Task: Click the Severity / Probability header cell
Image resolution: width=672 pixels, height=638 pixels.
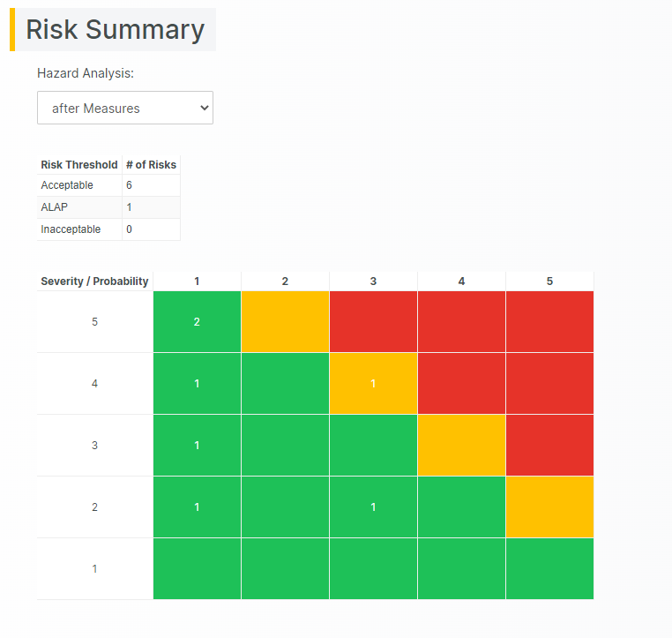Action: [x=94, y=281]
